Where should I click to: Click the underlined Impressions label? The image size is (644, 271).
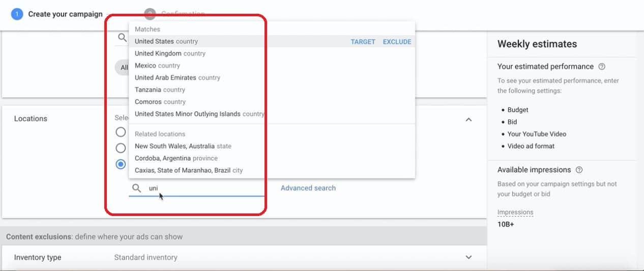[515, 212]
